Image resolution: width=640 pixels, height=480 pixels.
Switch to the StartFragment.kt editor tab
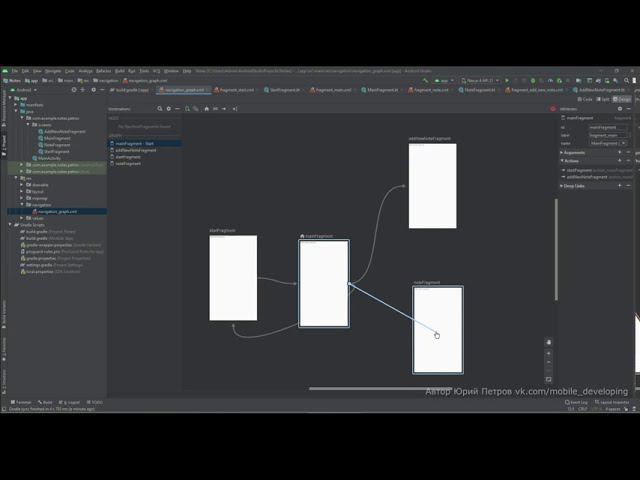(x=284, y=90)
